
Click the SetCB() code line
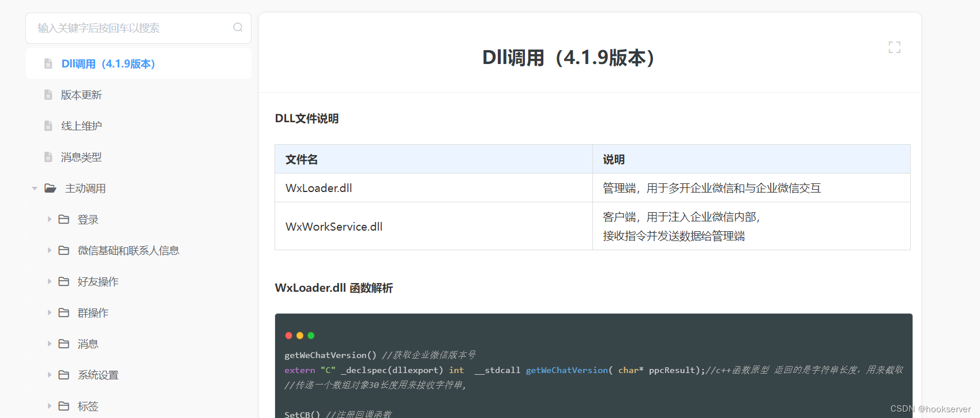tap(338, 414)
